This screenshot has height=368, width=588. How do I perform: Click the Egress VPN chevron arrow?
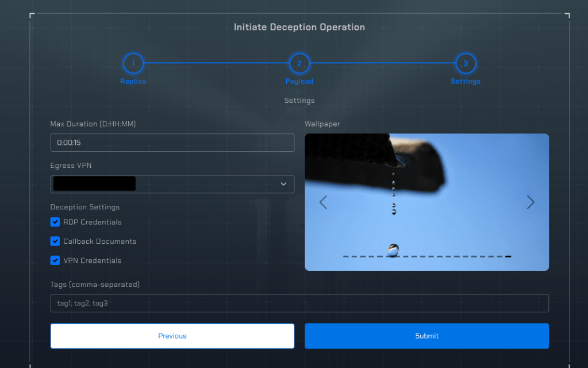point(283,184)
